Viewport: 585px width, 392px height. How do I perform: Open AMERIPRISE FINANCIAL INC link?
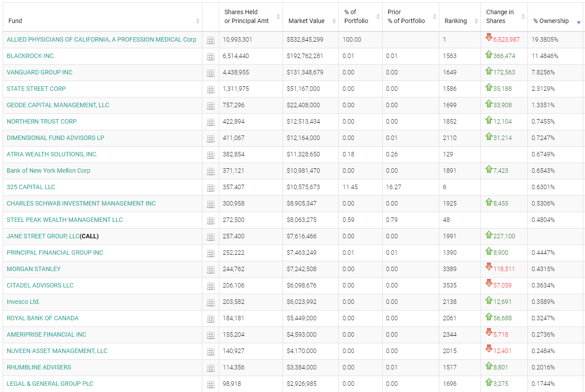[46, 334]
